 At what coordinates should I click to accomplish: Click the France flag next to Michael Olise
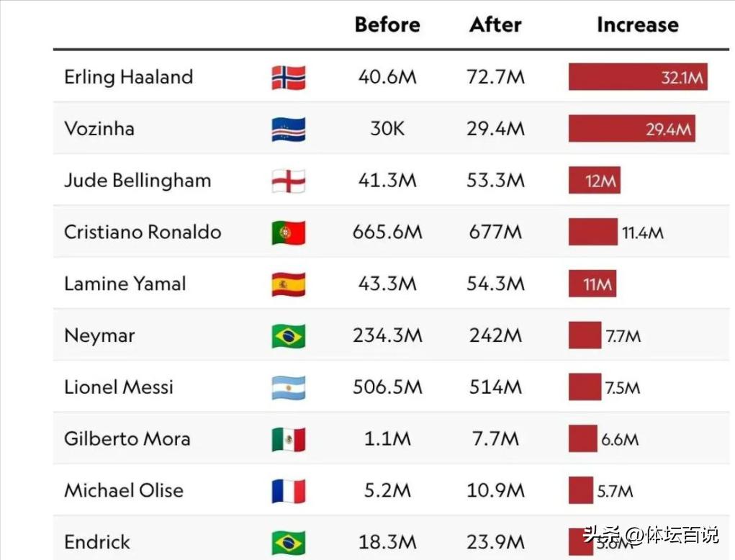288,491
